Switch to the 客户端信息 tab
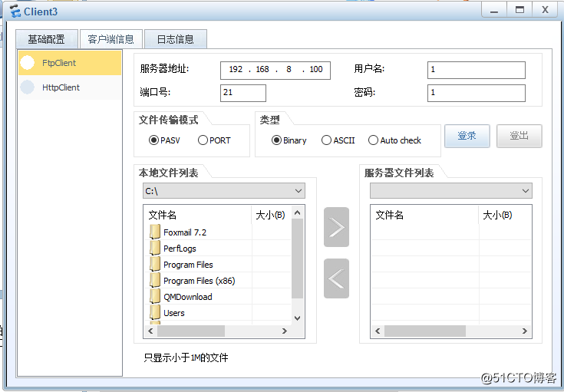564x392 pixels. [110, 39]
